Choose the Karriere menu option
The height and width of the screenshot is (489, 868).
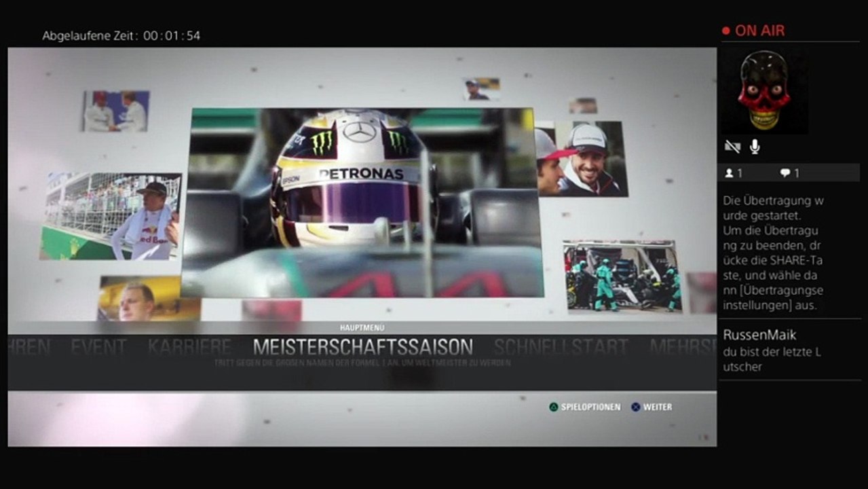click(189, 348)
